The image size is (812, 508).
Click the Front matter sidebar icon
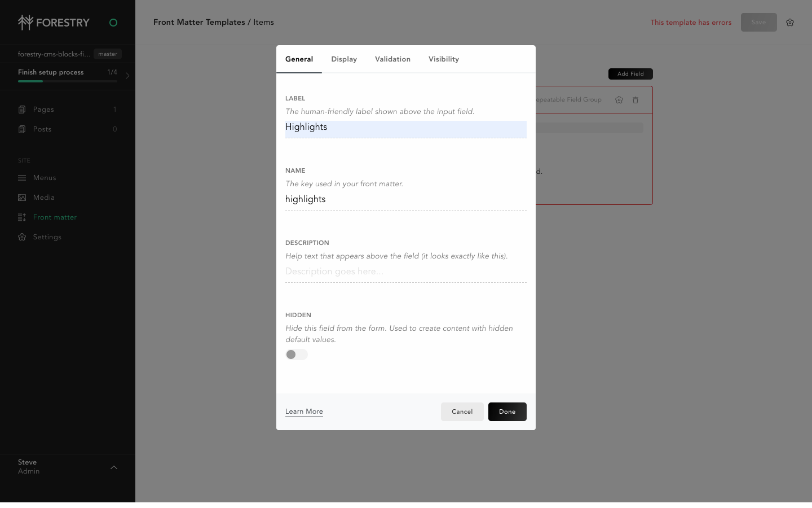pyautogui.click(x=22, y=217)
